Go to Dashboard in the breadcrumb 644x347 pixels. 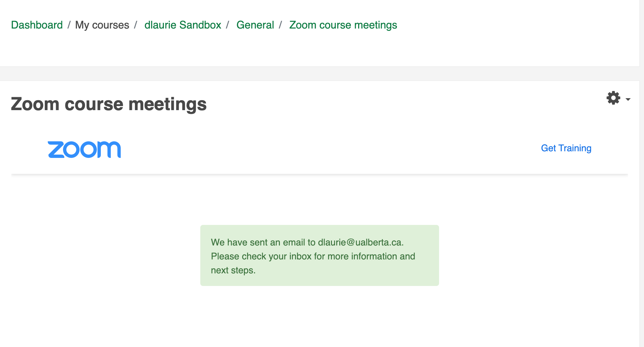point(37,25)
